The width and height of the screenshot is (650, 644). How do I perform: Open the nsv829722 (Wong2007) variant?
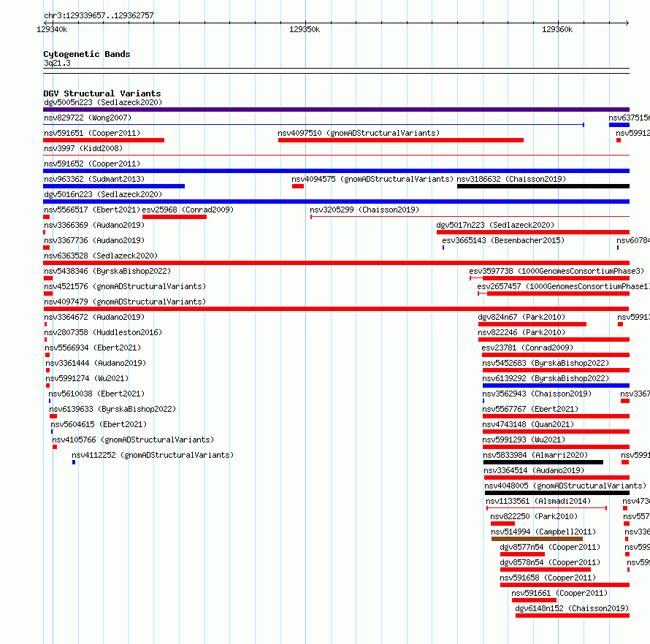point(88,118)
